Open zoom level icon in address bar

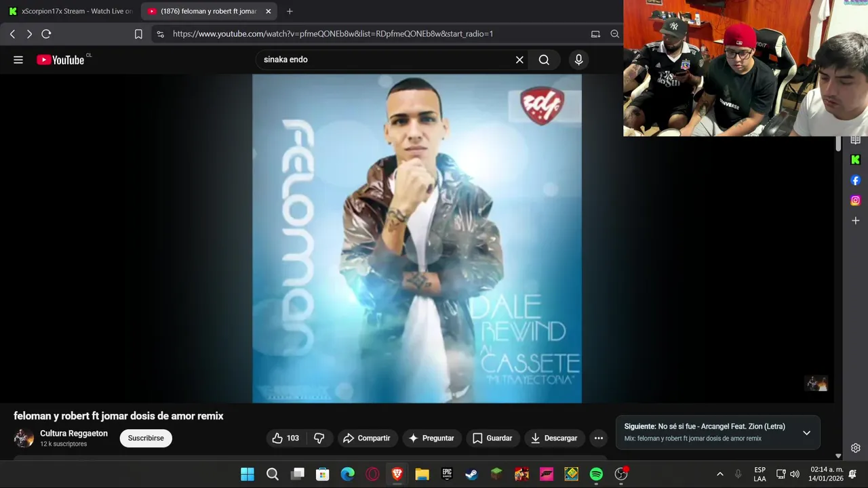(614, 34)
